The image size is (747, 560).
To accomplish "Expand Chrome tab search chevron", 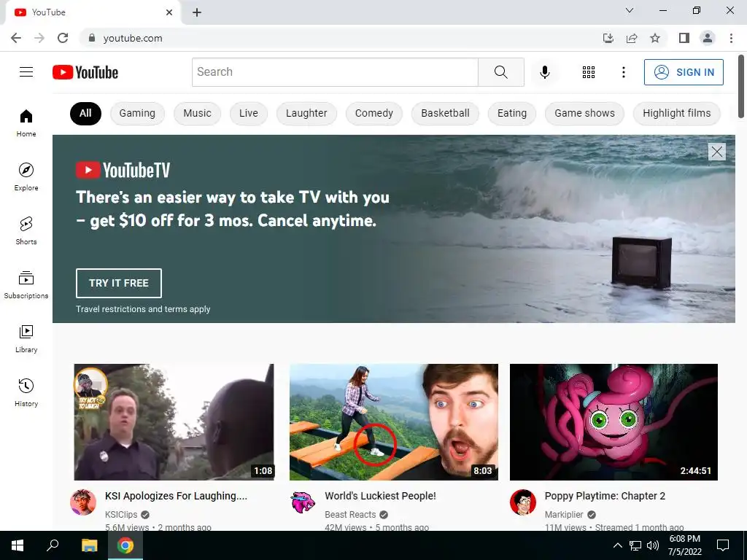I will [630, 10].
